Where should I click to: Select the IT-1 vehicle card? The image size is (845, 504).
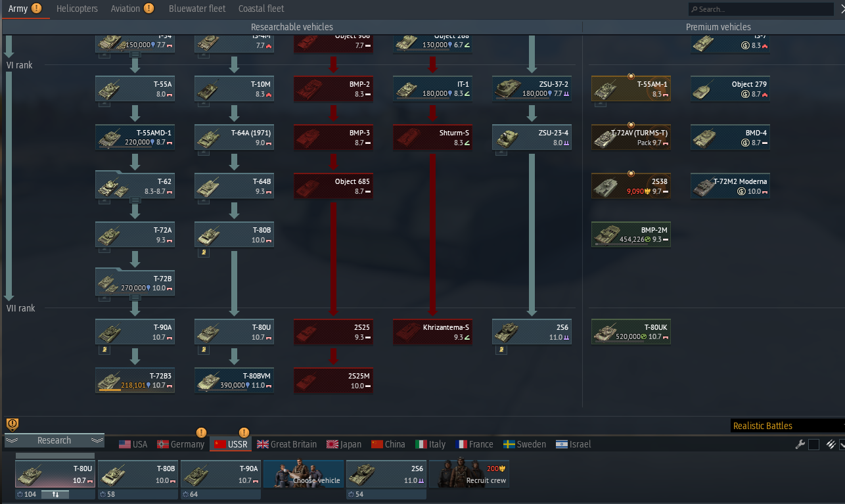point(433,89)
